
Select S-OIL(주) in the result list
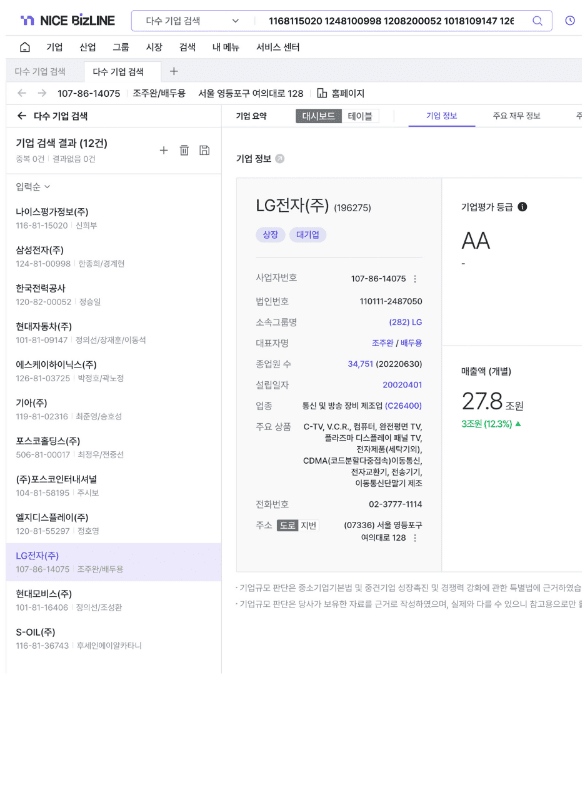113,639
